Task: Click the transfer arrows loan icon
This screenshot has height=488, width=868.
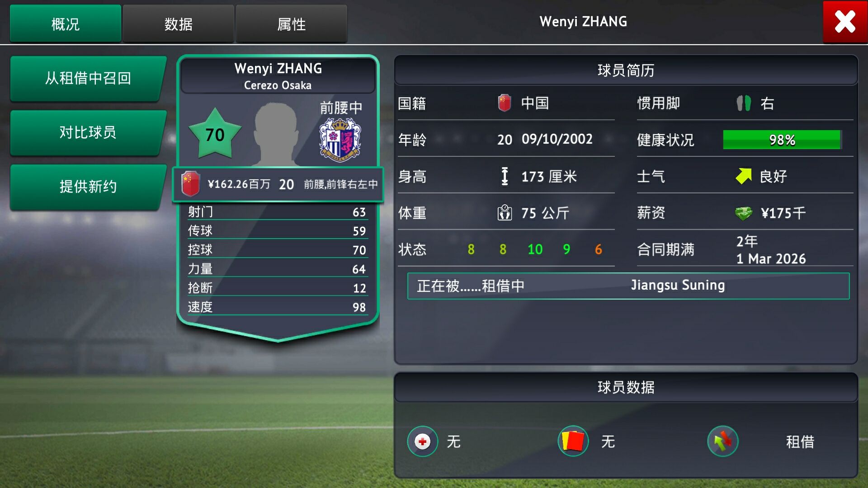Action: [722, 441]
